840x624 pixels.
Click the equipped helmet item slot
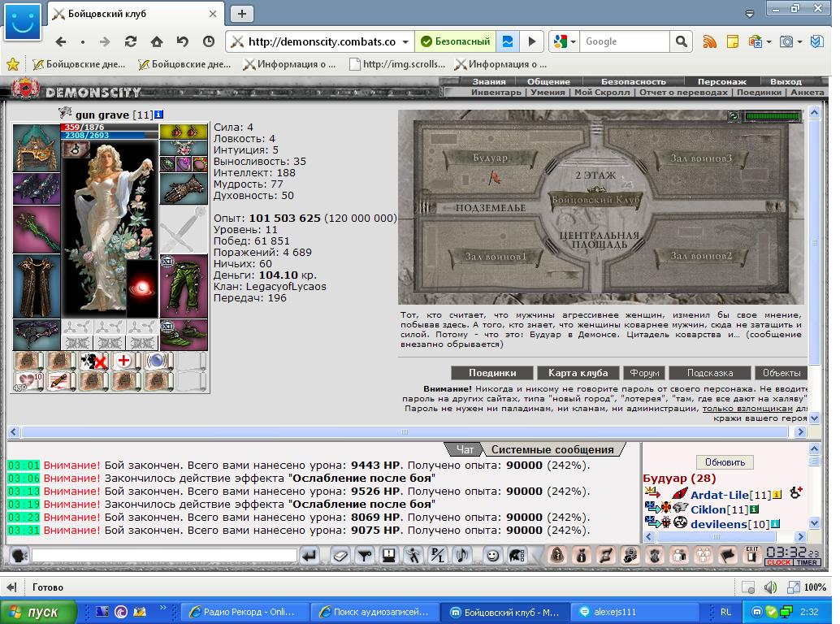coord(37,148)
